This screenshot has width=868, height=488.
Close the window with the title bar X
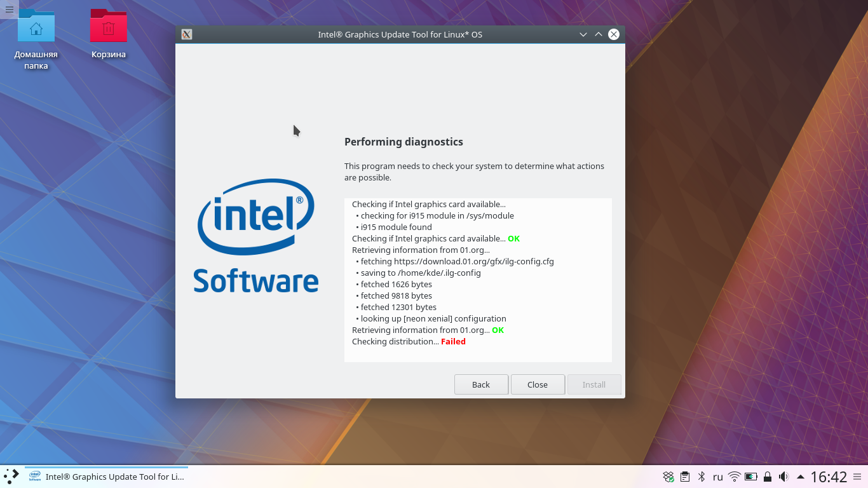click(614, 34)
